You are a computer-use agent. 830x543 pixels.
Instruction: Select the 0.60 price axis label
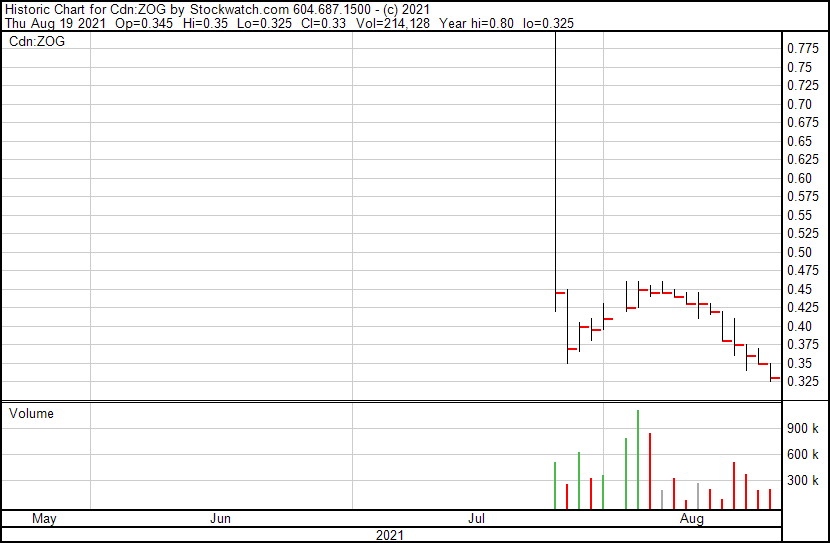(x=799, y=178)
